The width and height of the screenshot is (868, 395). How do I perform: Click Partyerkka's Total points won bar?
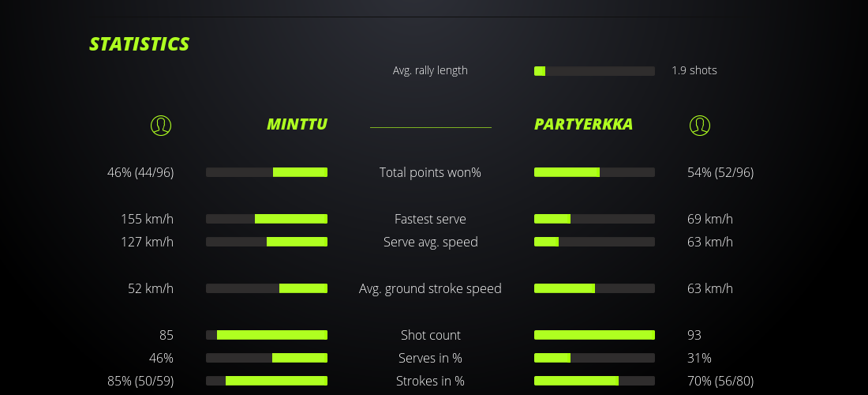594,172
